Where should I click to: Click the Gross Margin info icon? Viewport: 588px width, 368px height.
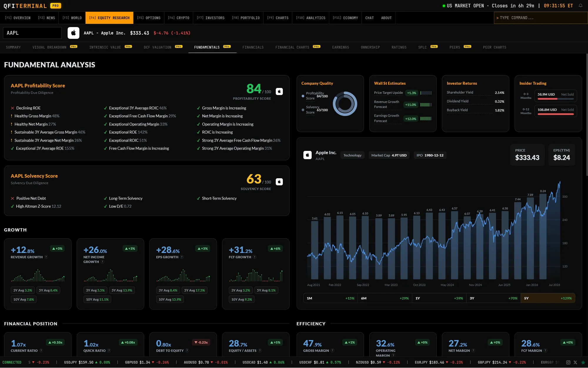[x=333, y=351]
